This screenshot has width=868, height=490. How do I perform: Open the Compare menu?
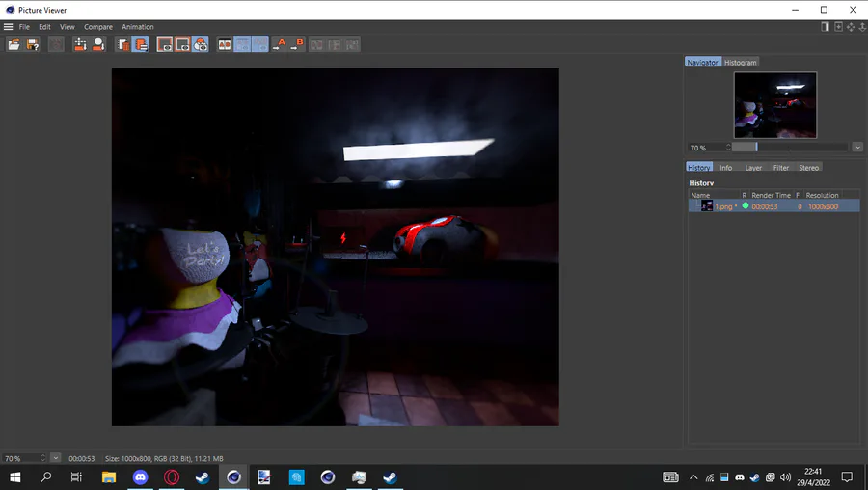[98, 27]
